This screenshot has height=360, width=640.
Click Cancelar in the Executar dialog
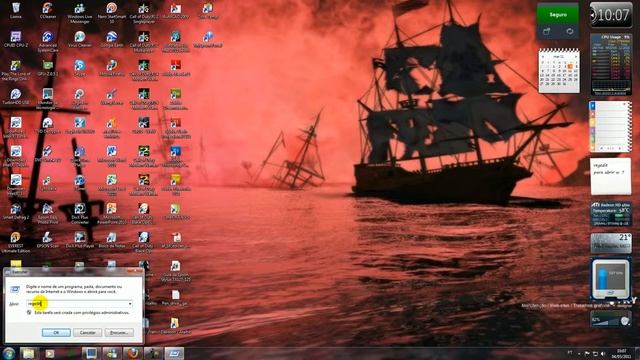[x=87, y=333]
